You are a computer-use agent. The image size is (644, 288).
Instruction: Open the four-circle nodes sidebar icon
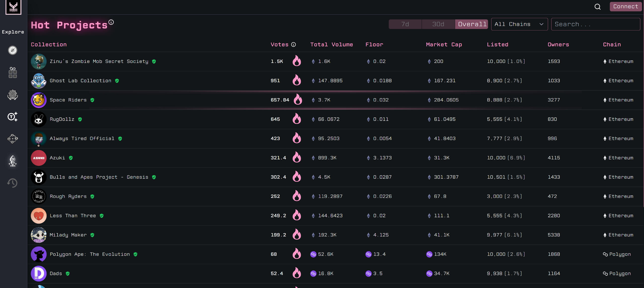tap(13, 139)
